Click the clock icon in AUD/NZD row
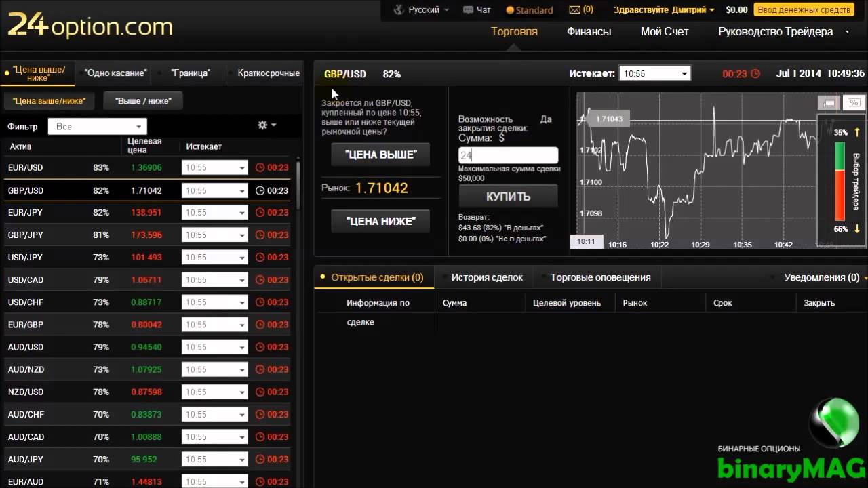Image resolution: width=868 pixels, height=488 pixels. tap(260, 369)
